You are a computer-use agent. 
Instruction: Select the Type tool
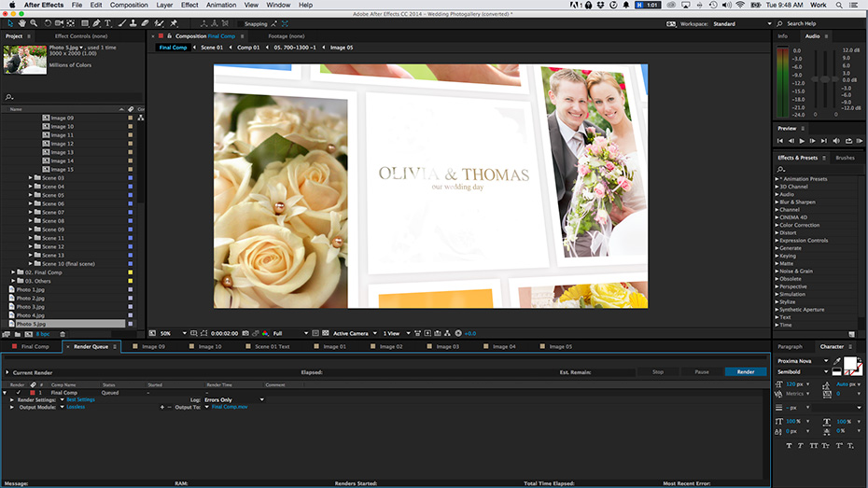coord(108,23)
